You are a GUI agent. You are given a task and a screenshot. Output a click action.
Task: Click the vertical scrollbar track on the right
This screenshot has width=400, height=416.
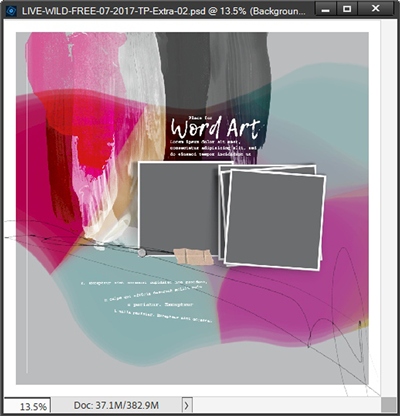tap(388, 209)
